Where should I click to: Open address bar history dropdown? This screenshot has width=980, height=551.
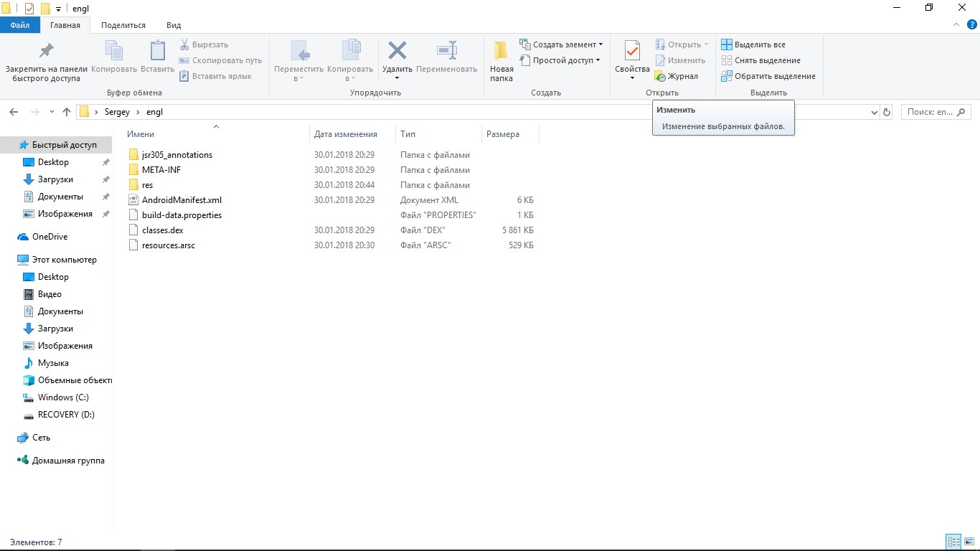click(874, 112)
